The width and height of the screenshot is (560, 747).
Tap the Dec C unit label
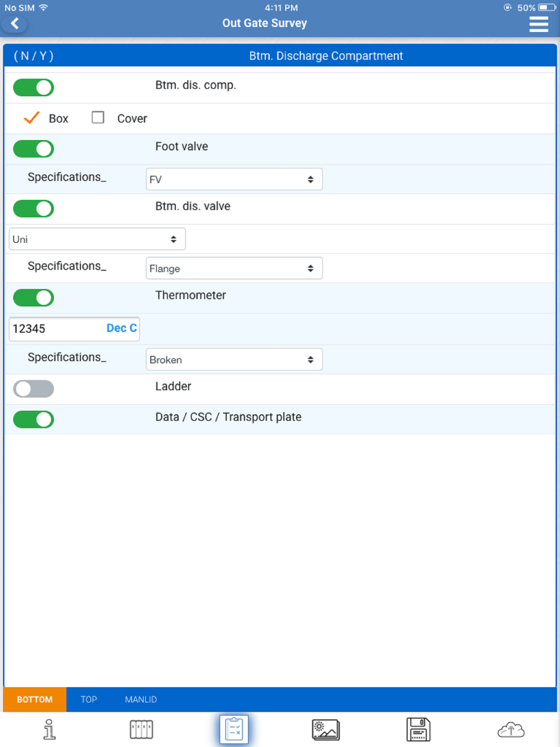122,328
